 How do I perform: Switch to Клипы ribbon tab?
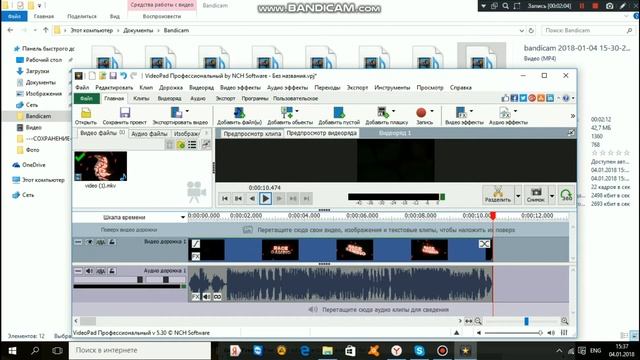coord(141,98)
